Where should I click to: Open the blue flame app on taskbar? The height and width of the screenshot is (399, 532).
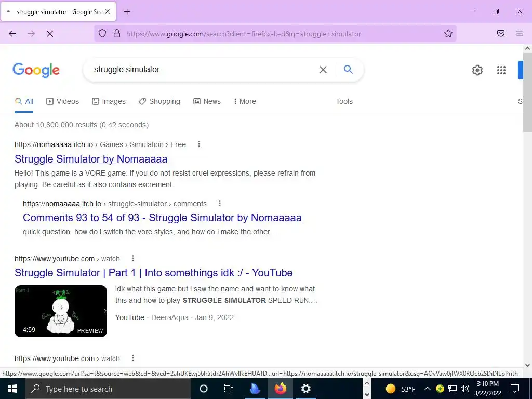pos(255,389)
